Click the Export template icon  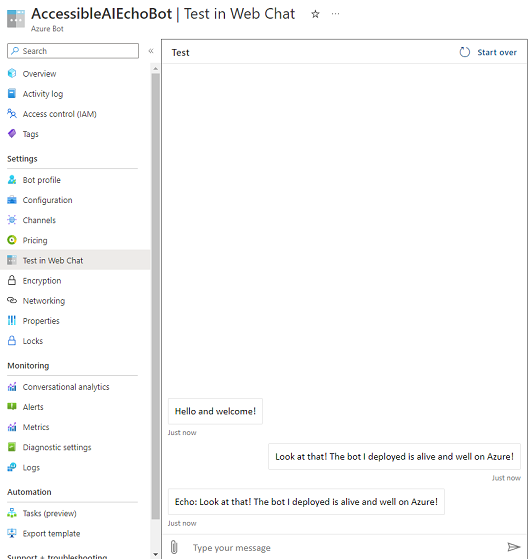pyautogui.click(x=12, y=533)
